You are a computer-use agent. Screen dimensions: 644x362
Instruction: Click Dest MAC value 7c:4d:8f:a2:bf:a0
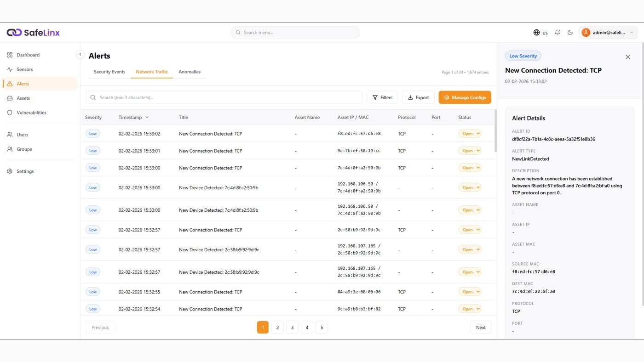pyautogui.click(x=534, y=291)
